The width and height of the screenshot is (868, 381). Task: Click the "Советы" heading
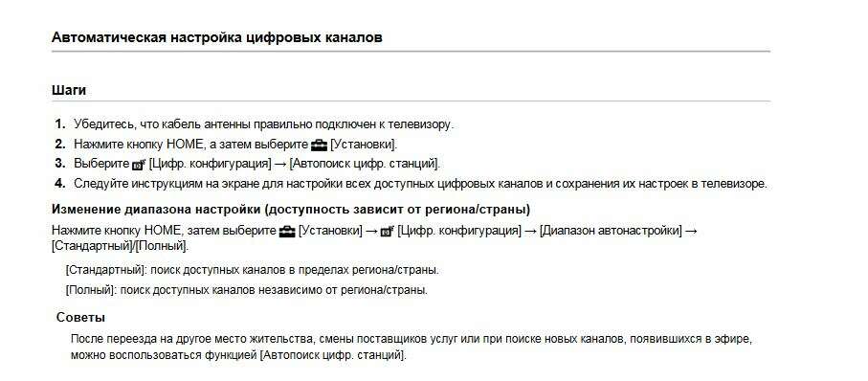pyautogui.click(x=80, y=318)
